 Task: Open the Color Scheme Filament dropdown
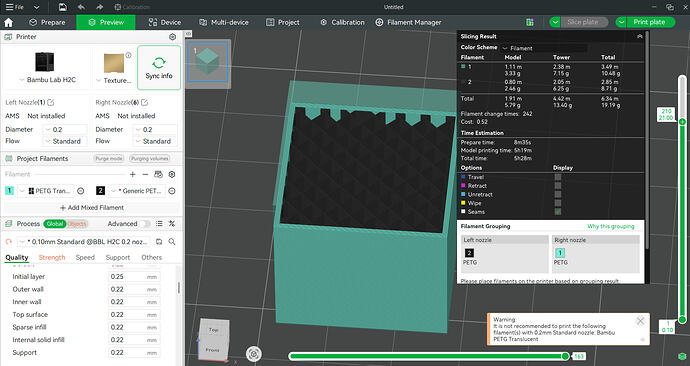[x=544, y=48]
